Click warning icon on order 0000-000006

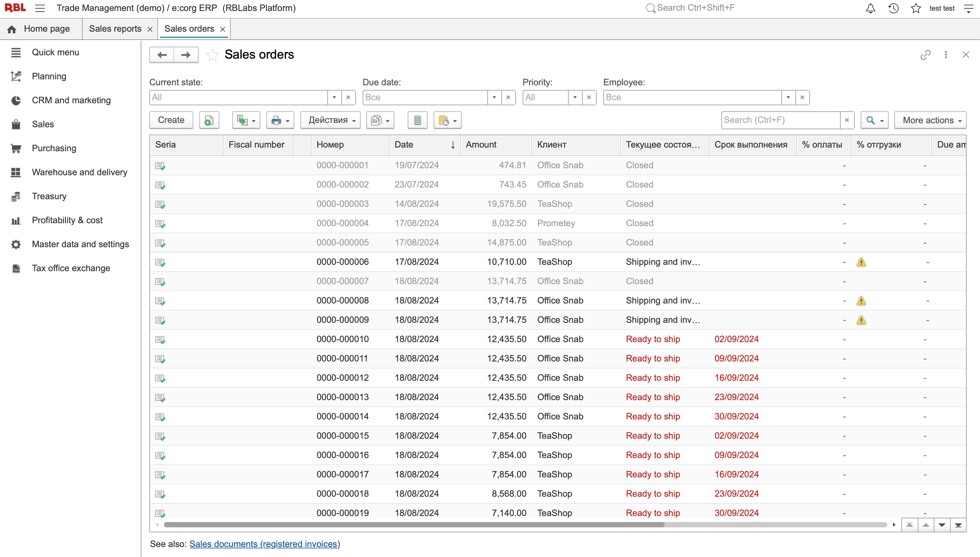point(861,263)
